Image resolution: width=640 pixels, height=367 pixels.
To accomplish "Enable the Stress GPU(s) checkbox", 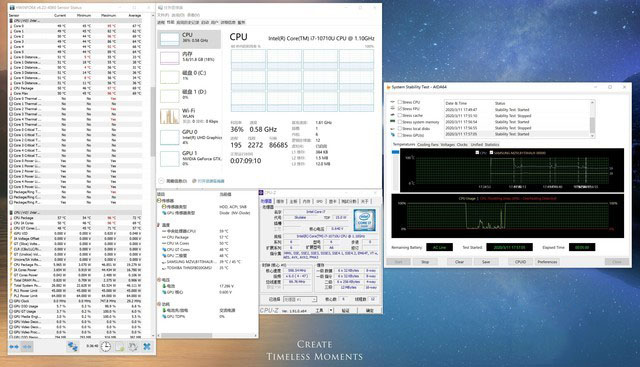I will [400, 135].
